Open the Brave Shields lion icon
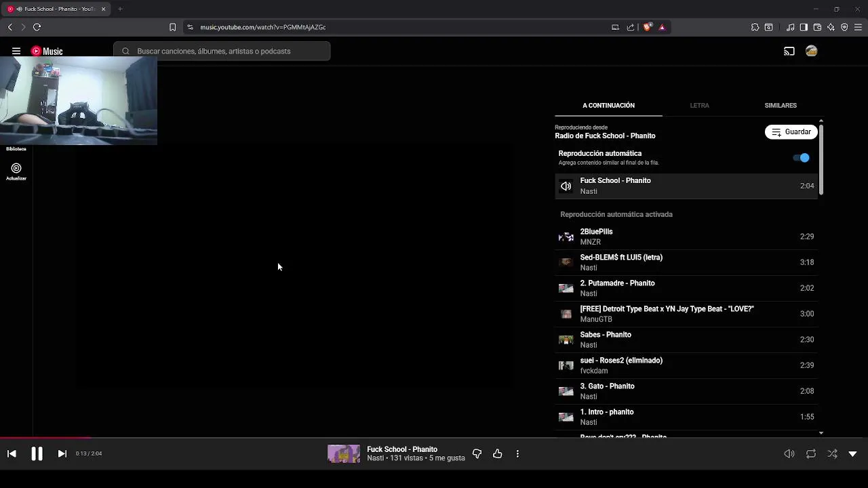 tap(647, 27)
